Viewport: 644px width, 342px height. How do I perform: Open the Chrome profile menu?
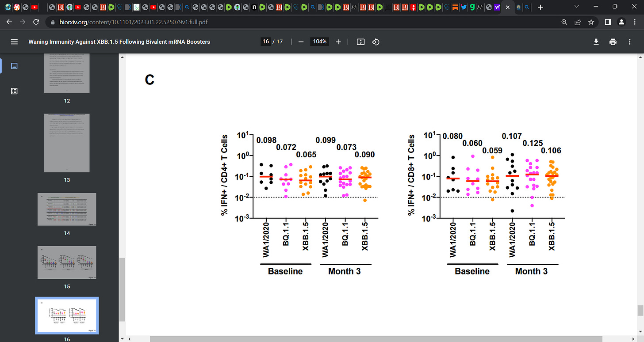coord(621,22)
